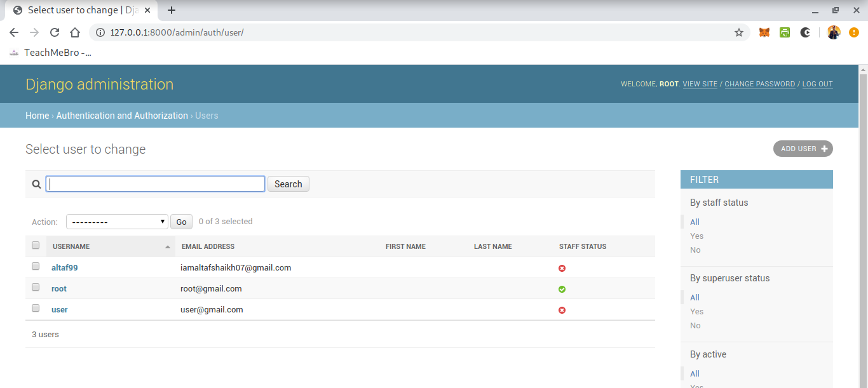Click the green printer extension icon
This screenshot has width=868, height=388.
785,32
